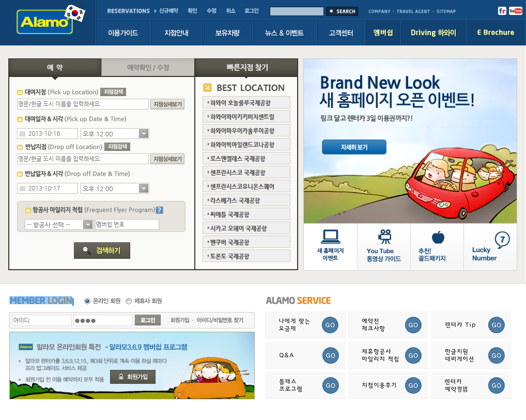Open pick up time dropdown 오후 12:00
Image resolution: width=526 pixels, height=420 pixels.
coord(115,133)
